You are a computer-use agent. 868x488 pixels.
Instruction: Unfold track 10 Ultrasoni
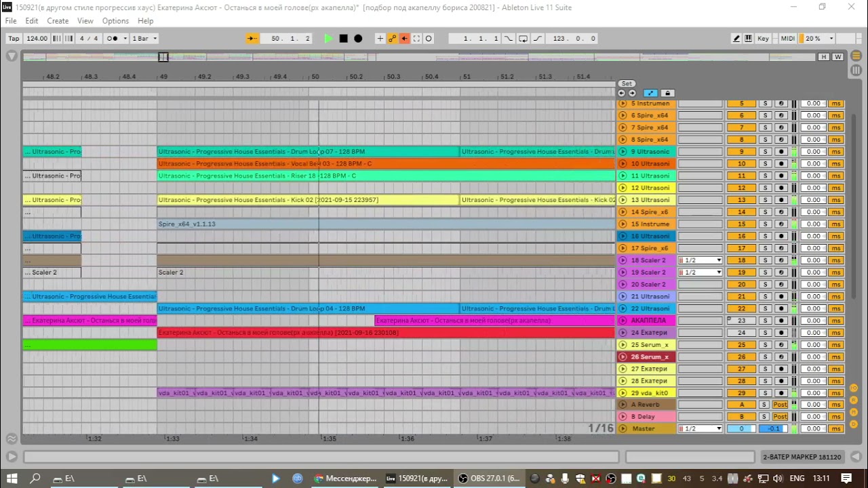pyautogui.click(x=623, y=164)
